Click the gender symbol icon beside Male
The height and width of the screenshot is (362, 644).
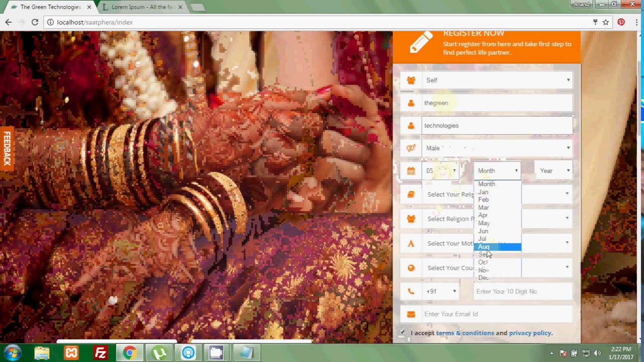[x=411, y=148]
